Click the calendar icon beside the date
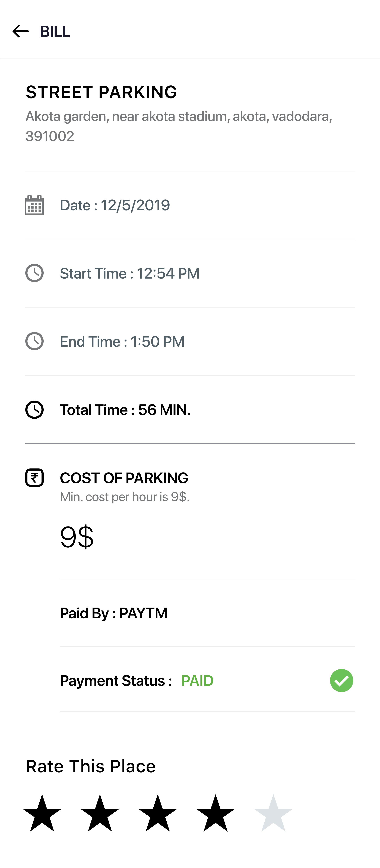Viewport: 380px width, 868px height. click(34, 205)
